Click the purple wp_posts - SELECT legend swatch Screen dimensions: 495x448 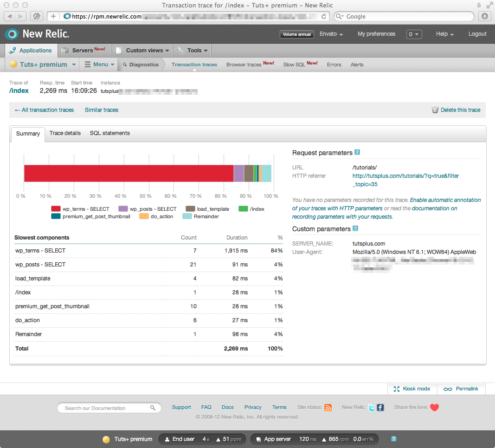(123, 209)
